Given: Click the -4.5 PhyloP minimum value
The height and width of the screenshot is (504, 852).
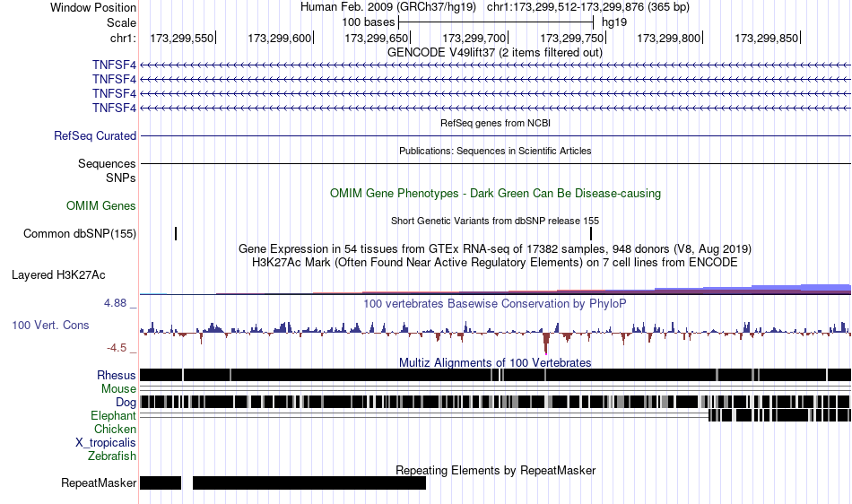Looking at the screenshot, I should (x=117, y=348).
